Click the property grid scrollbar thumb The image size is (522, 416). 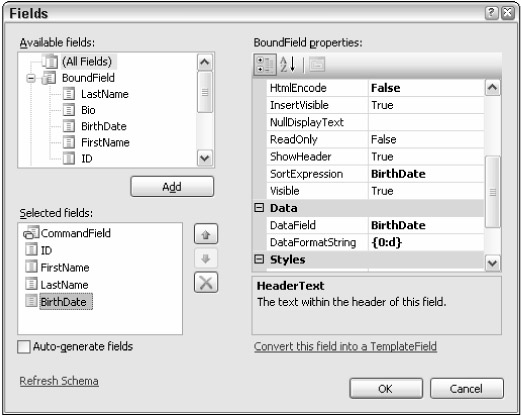[493, 192]
